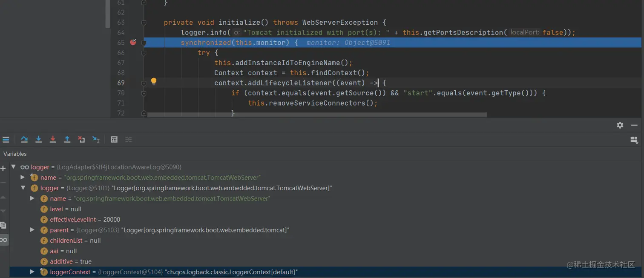Open debug panel settings gear
The width and height of the screenshot is (644, 278).
tap(620, 125)
